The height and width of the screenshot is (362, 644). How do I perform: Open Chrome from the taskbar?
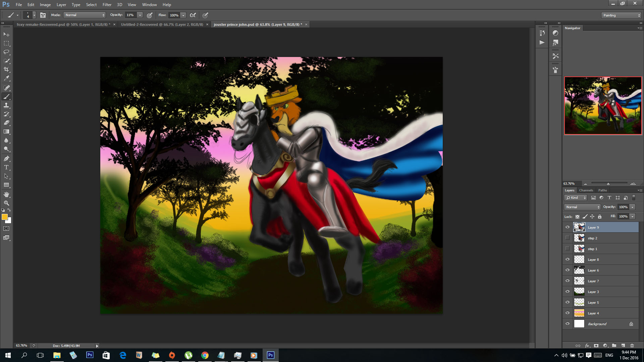point(205,355)
